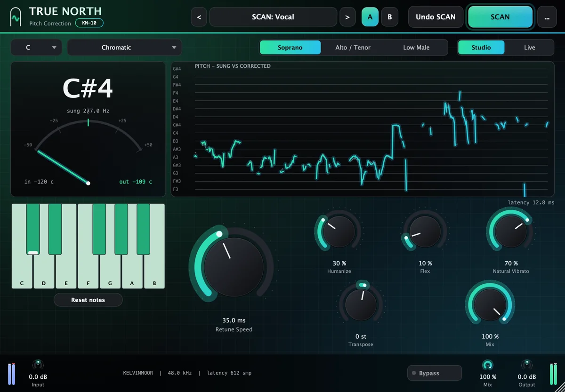Image resolution: width=565 pixels, height=392 pixels.
Task: Toggle the F# black key
Action: 99,229
